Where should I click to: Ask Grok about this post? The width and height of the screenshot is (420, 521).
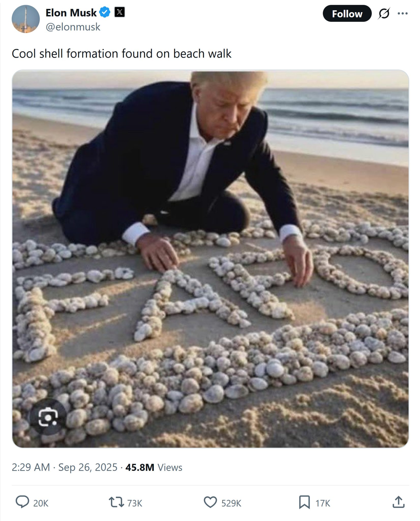click(384, 14)
